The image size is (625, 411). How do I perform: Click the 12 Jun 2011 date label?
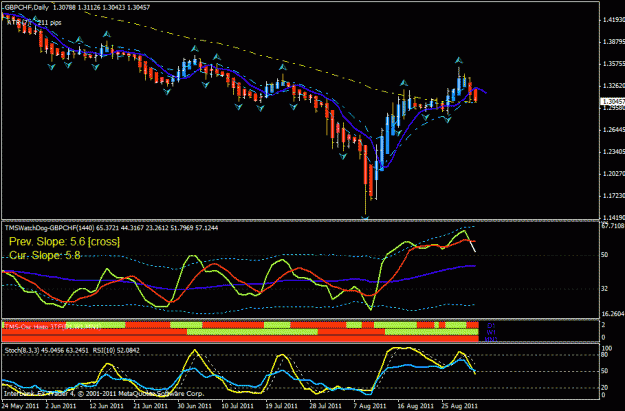(x=106, y=406)
